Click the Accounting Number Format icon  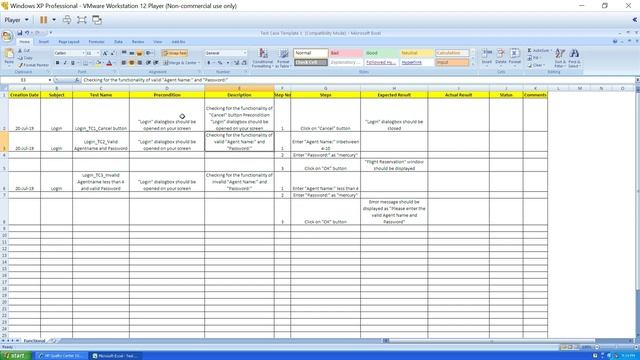[209, 63]
